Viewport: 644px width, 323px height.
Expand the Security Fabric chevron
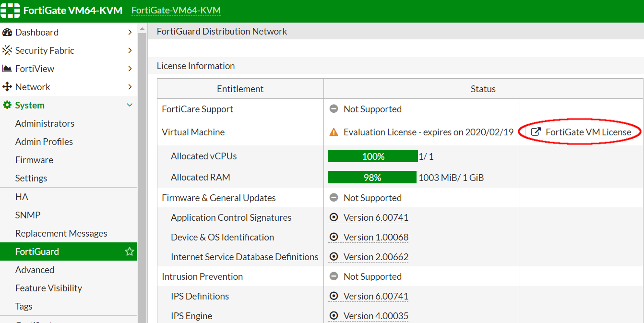click(x=130, y=50)
